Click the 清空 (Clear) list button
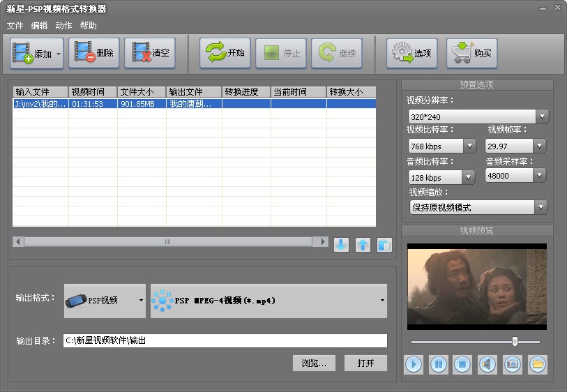 pos(150,53)
